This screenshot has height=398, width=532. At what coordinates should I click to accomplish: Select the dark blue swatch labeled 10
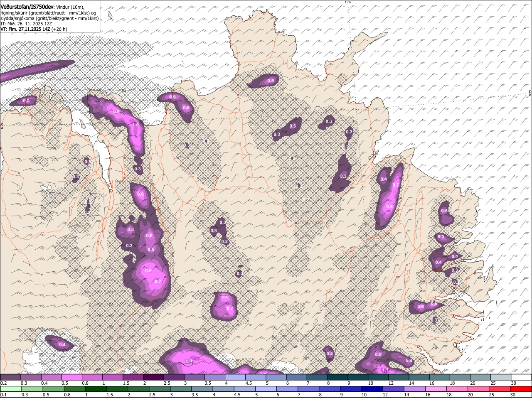coord(372,389)
